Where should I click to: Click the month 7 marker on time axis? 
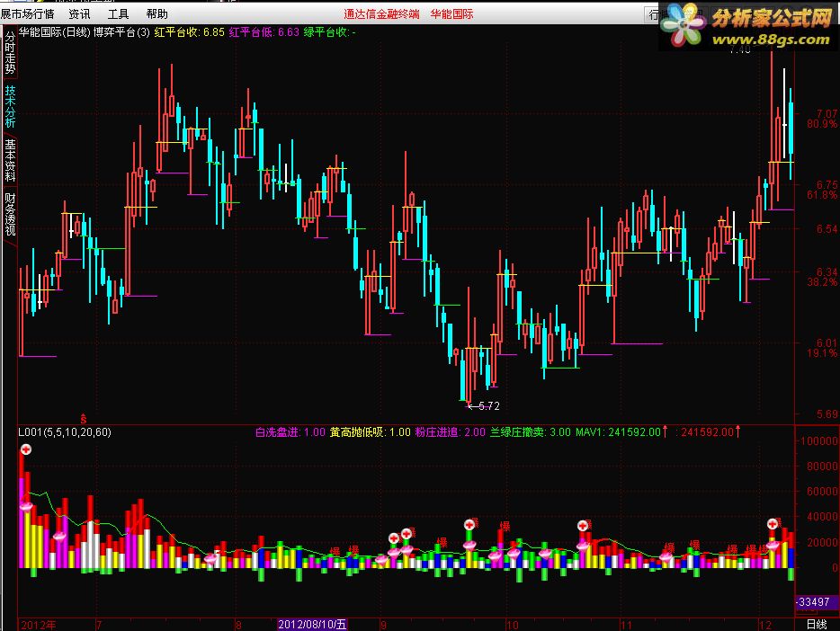99,625
